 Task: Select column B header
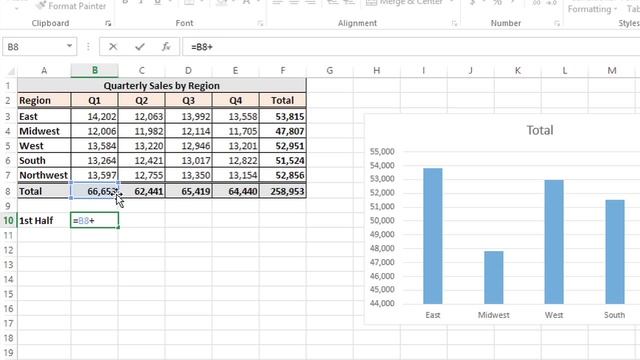(x=95, y=71)
